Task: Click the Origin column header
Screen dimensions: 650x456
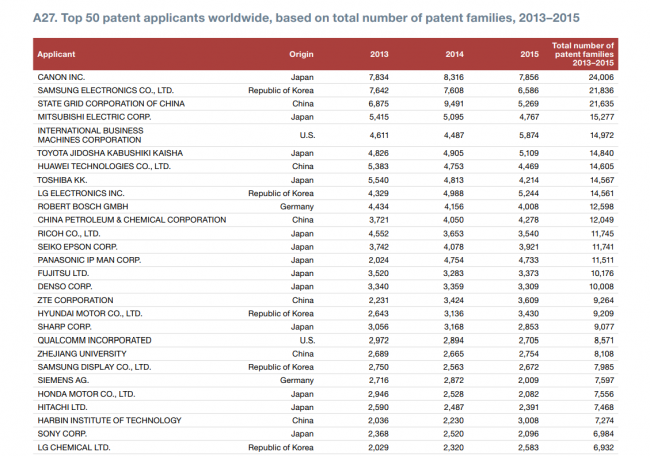Action: tap(301, 53)
